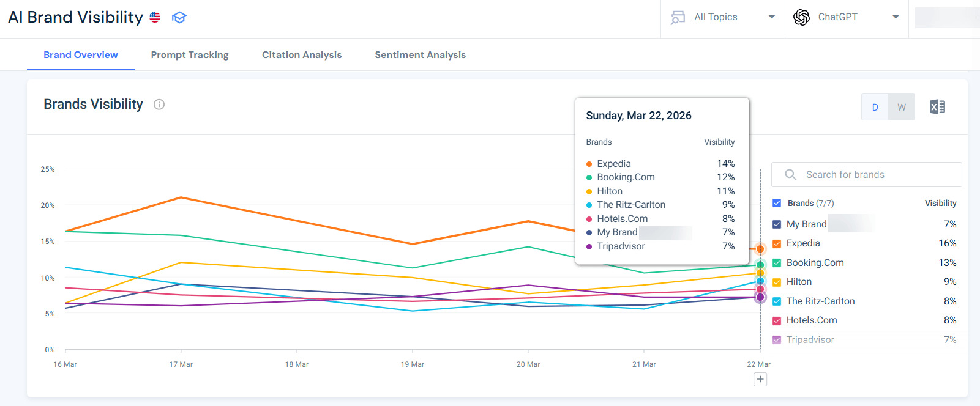Click the 19 Mar axis label
Image resolution: width=980 pixels, height=406 pixels.
coord(413,364)
